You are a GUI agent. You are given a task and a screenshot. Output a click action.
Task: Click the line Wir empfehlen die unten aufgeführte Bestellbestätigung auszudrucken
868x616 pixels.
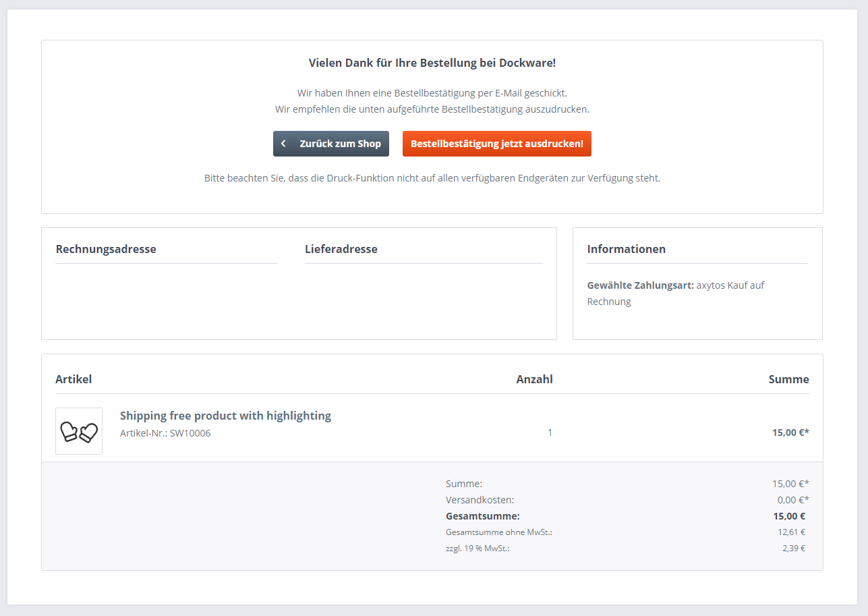click(x=432, y=109)
